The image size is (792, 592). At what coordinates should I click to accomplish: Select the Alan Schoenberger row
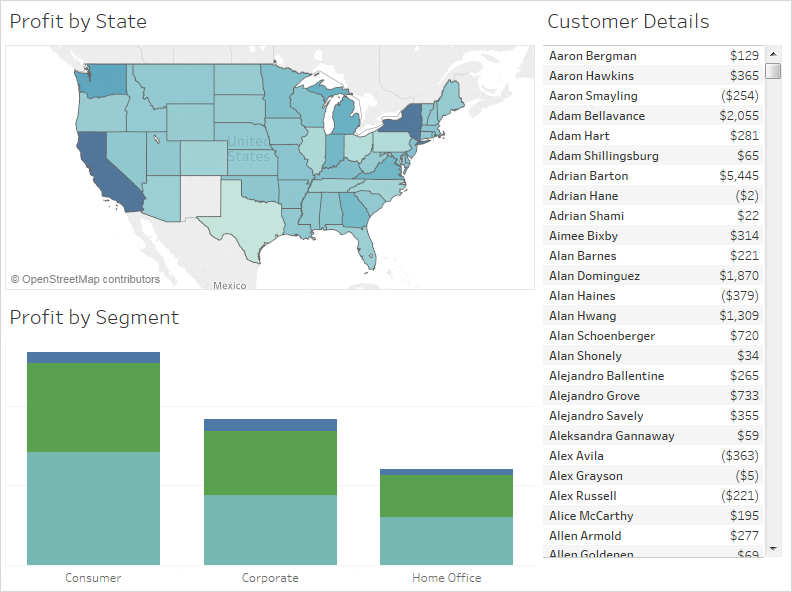click(x=653, y=336)
